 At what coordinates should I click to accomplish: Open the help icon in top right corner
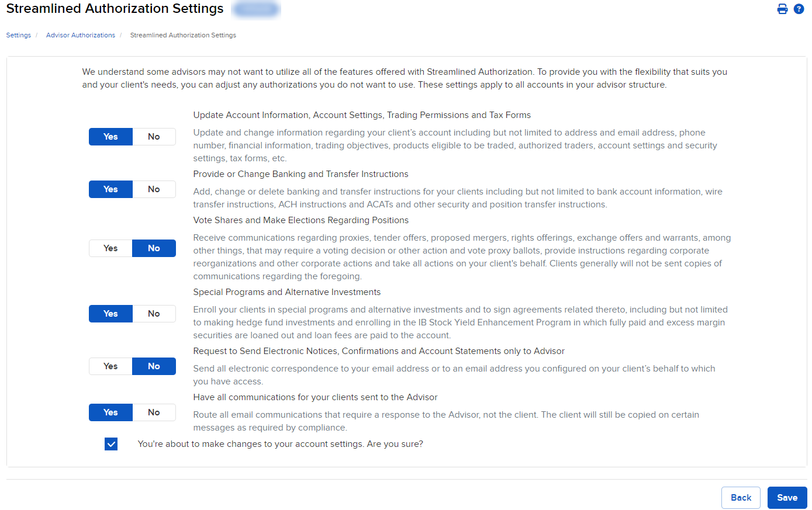point(799,9)
